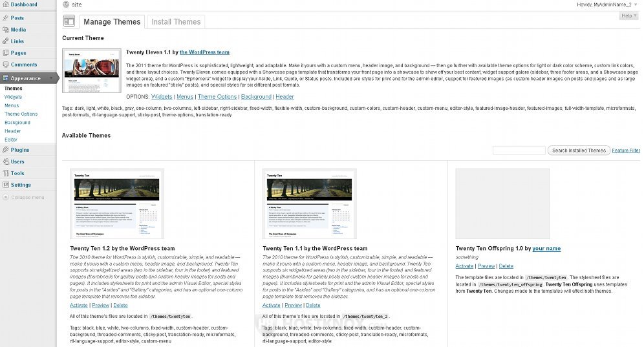Select the Manage Themes tab

coord(112,22)
